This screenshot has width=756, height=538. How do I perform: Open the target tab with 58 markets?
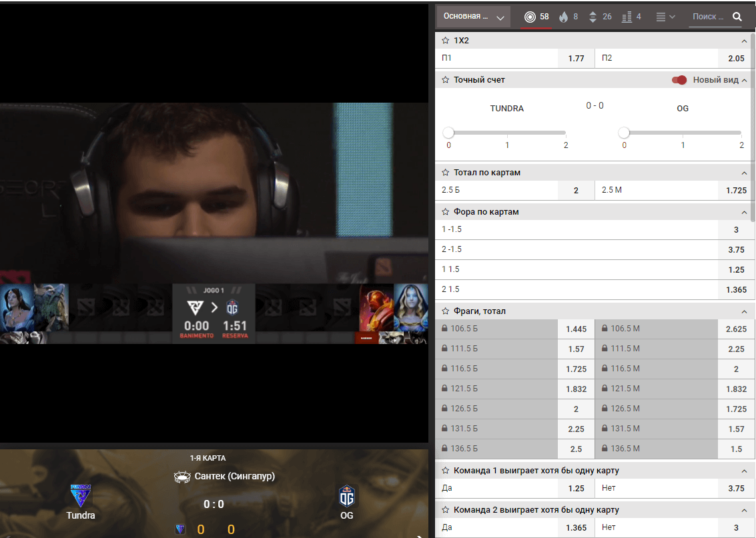536,17
